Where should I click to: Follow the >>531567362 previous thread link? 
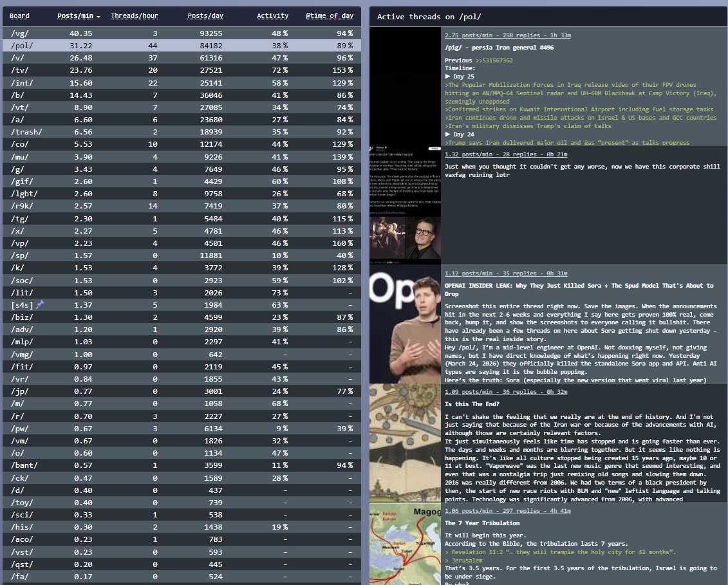click(x=494, y=60)
